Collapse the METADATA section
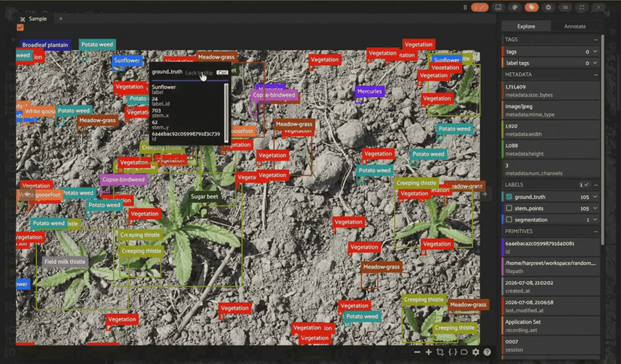The image size is (621, 364). tap(596, 74)
